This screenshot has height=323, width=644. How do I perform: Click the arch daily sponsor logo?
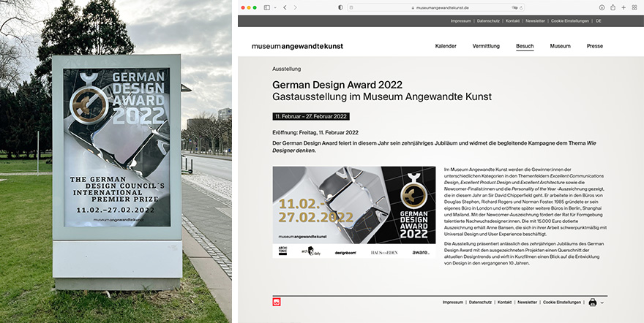(311, 251)
